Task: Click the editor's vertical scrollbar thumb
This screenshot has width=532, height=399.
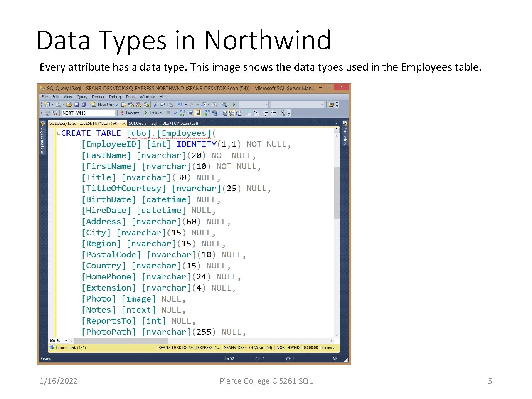Action: [337, 192]
